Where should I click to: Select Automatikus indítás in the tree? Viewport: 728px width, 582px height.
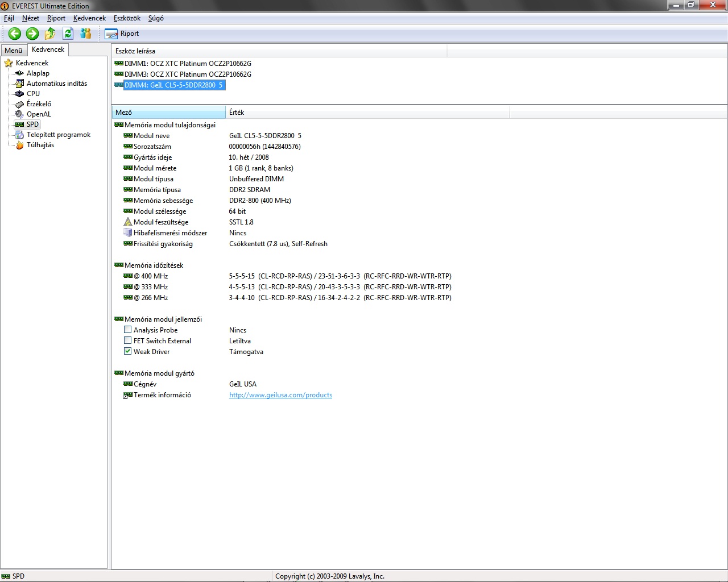pyautogui.click(x=51, y=84)
